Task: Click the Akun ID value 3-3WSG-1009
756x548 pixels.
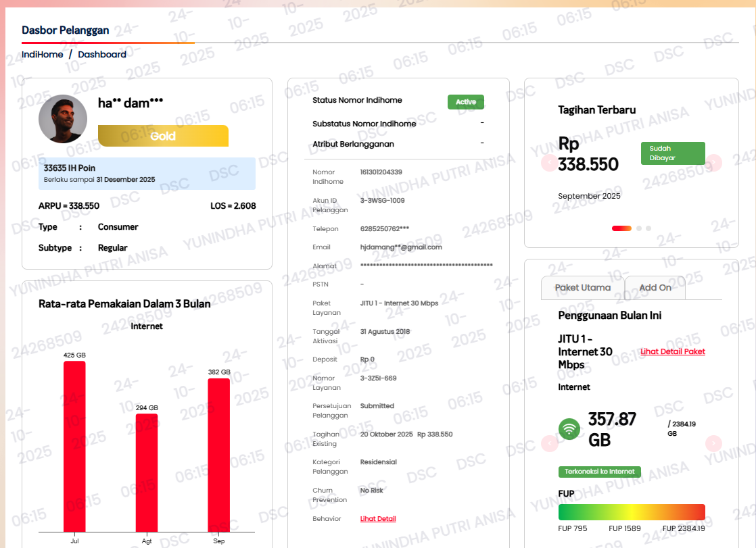Action: (x=382, y=201)
